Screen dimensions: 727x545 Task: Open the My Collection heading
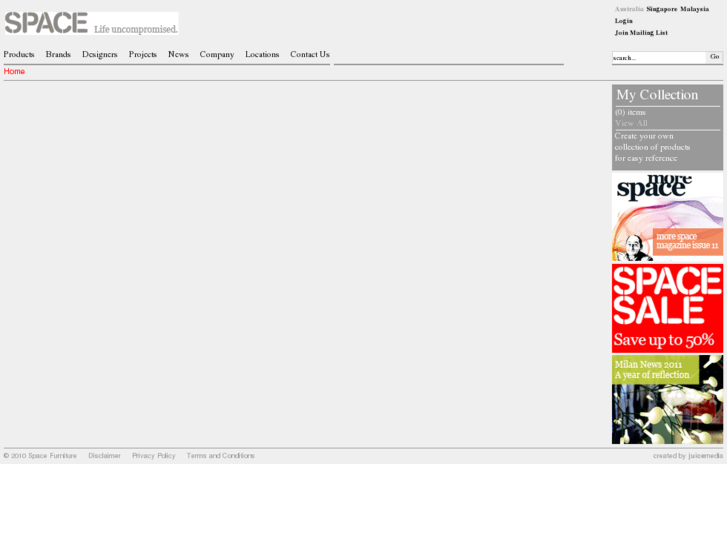[657, 95]
